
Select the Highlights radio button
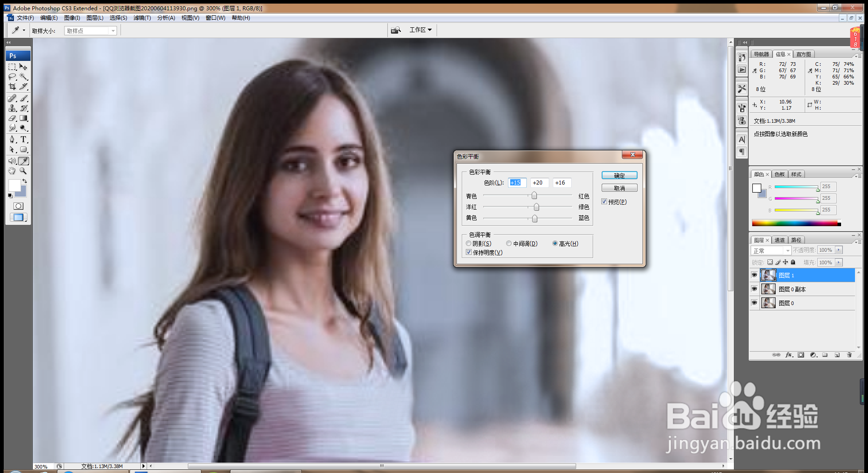(x=555, y=244)
